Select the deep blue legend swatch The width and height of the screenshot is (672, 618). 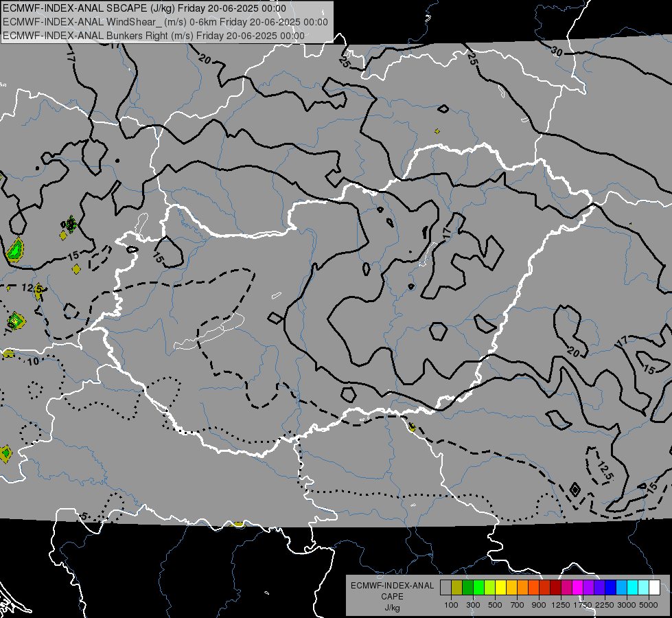click(611, 588)
